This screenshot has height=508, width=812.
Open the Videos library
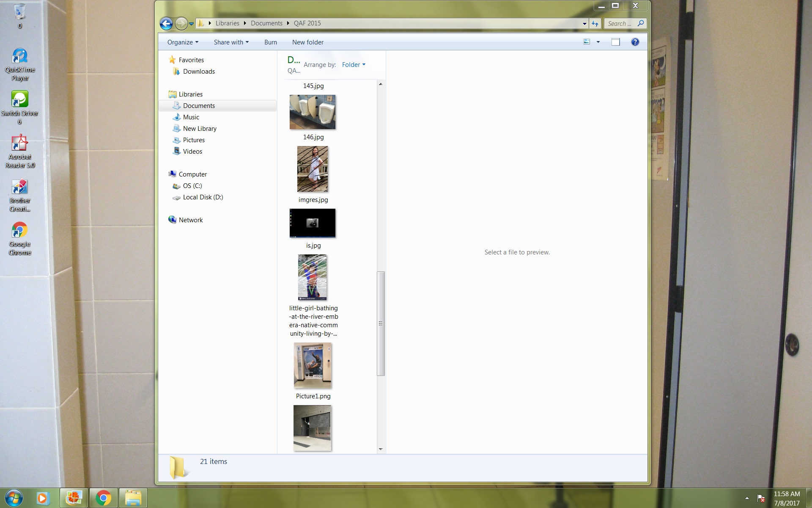(x=192, y=152)
